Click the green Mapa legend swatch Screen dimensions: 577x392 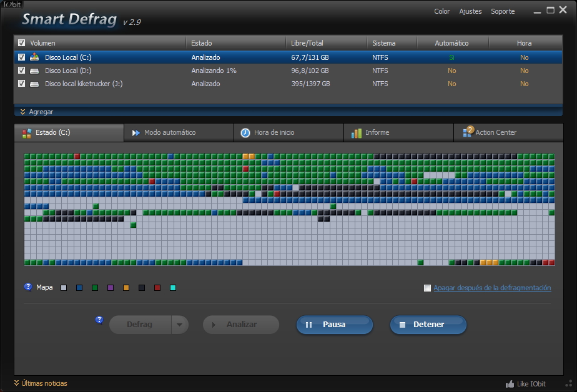(95, 288)
